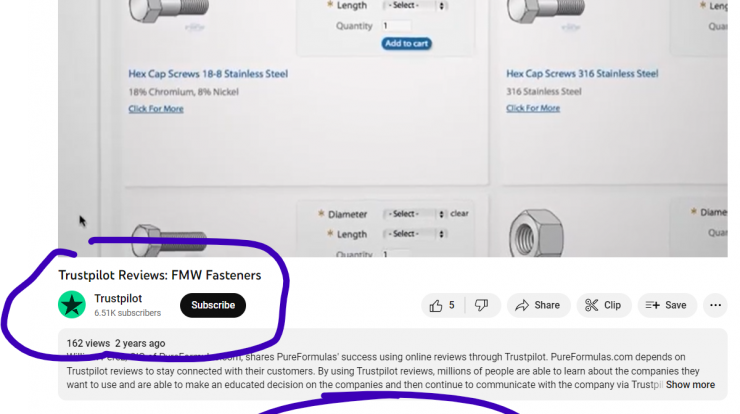Open Hex Cap Screws 316 Stainless Steel link
The image size is (740, 414).
(582, 74)
